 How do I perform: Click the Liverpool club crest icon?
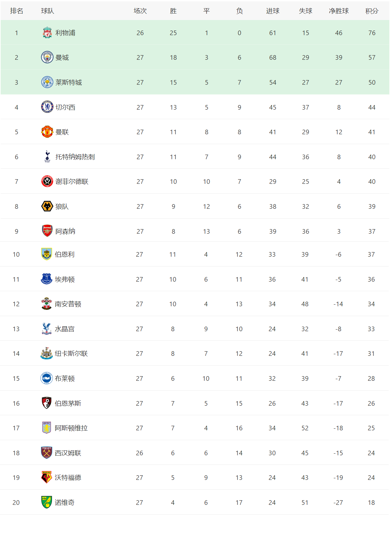pyautogui.click(x=47, y=33)
